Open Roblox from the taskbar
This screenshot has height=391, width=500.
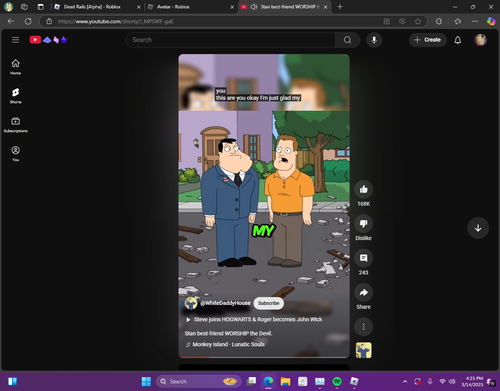coord(354,381)
